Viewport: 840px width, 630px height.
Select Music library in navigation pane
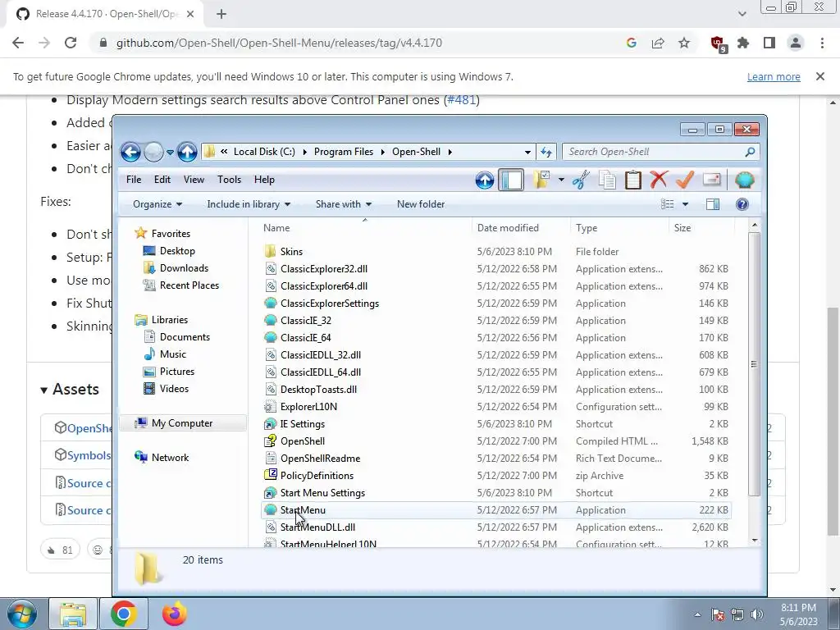(x=173, y=354)
